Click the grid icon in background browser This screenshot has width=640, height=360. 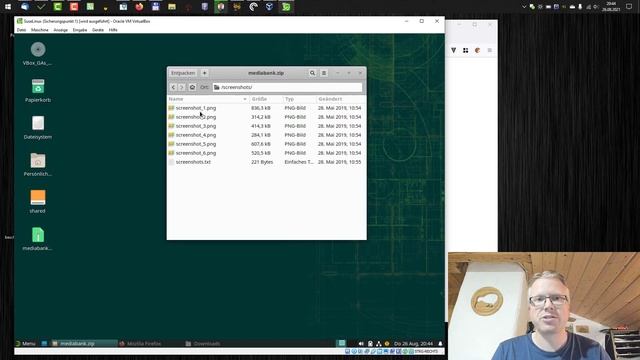pyautogui.click(x=465, y=50)
